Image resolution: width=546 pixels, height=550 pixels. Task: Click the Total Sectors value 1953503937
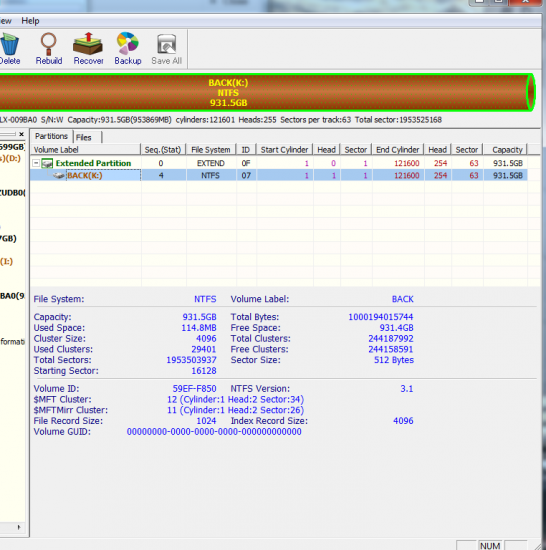pos(191,360)
